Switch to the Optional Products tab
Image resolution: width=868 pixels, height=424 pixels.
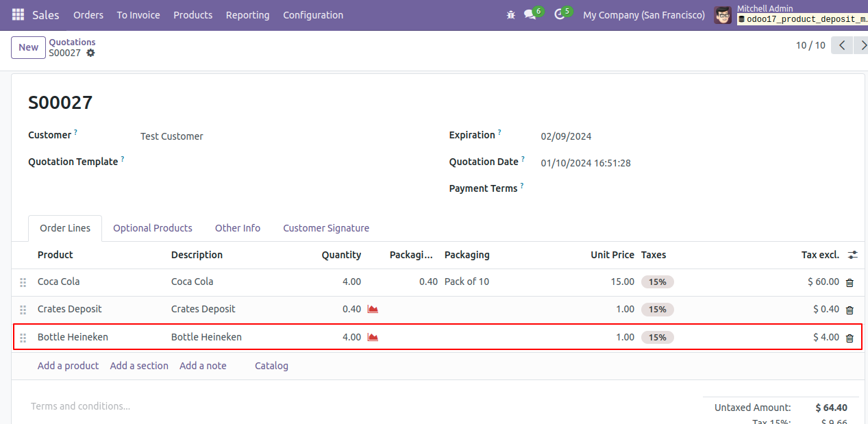pos(153,228)
